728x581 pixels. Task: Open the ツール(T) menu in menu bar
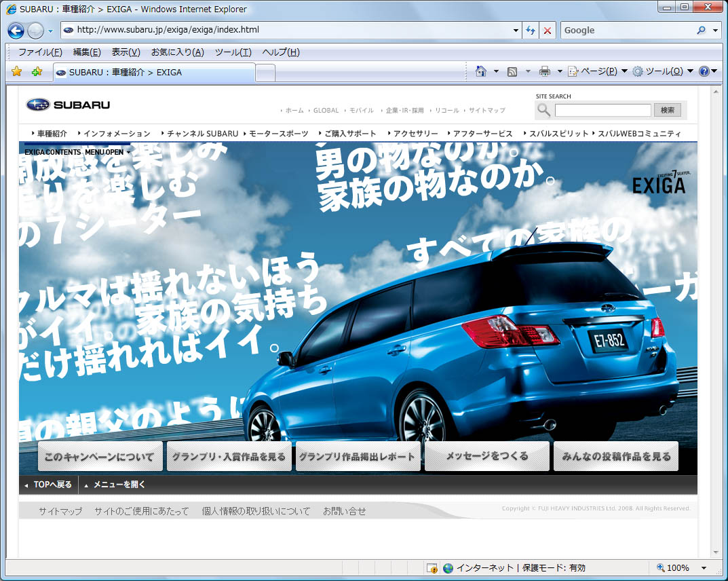tap(233, 52)
